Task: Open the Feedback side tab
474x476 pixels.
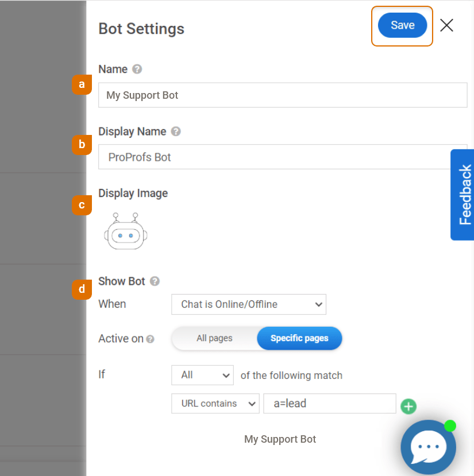Action: [463, 194]
